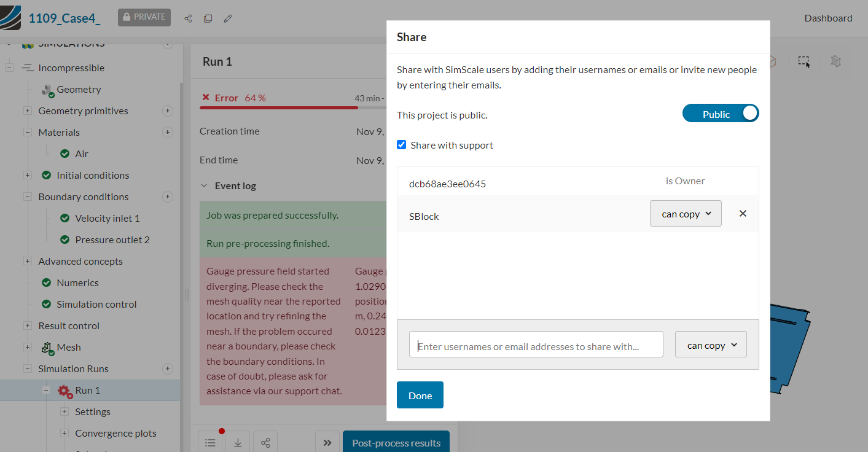Click the double-arrow collapse panel button

(x=327, y=443)
